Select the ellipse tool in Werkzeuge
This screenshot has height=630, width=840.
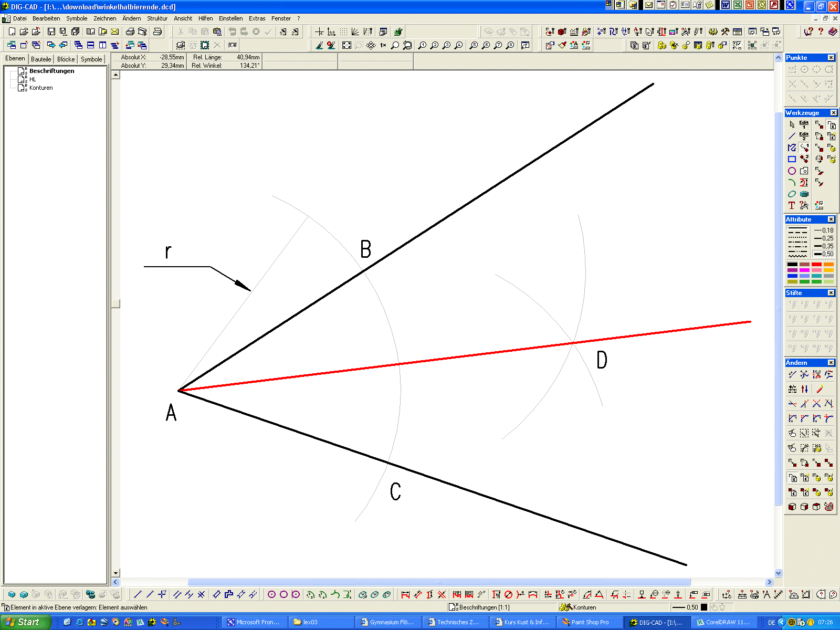tap(792, 194)
